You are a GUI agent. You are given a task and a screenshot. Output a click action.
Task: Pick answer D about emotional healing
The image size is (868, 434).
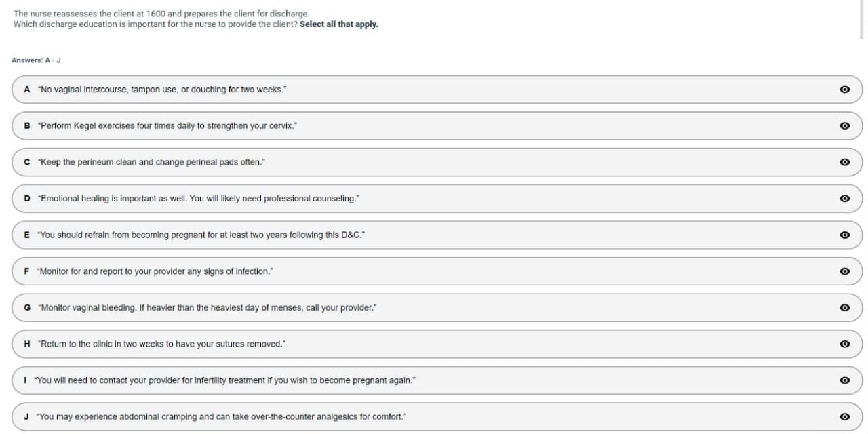coord(199,199)
